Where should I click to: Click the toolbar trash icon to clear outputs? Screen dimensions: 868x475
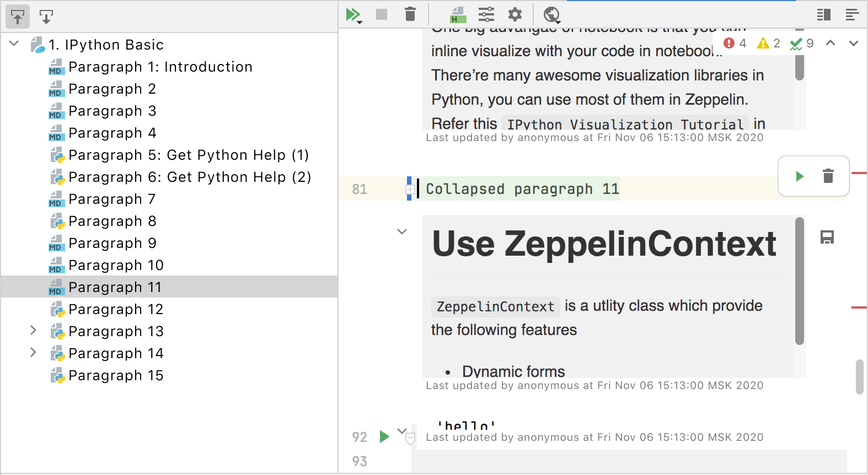pyautogui.click(x=410, y=14)
